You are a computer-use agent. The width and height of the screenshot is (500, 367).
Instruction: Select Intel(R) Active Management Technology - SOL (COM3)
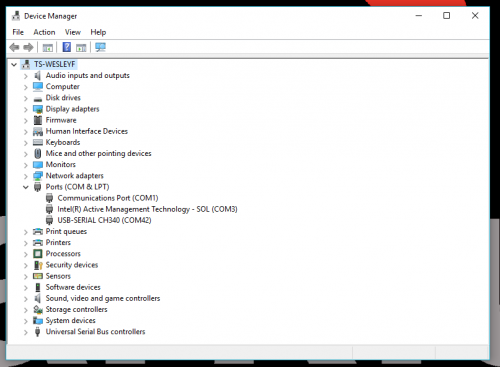click(x=147, y=209)
